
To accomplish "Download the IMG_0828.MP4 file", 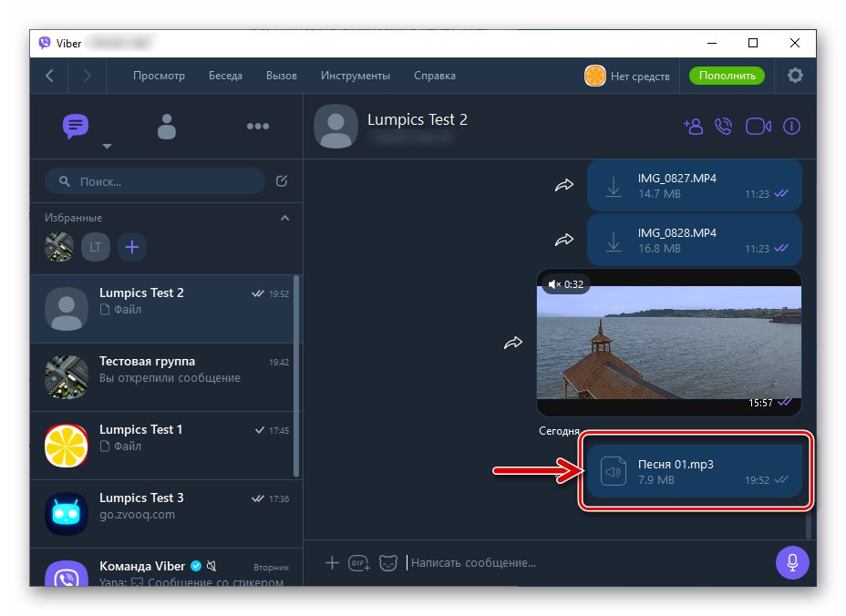I will coord(614,241).
